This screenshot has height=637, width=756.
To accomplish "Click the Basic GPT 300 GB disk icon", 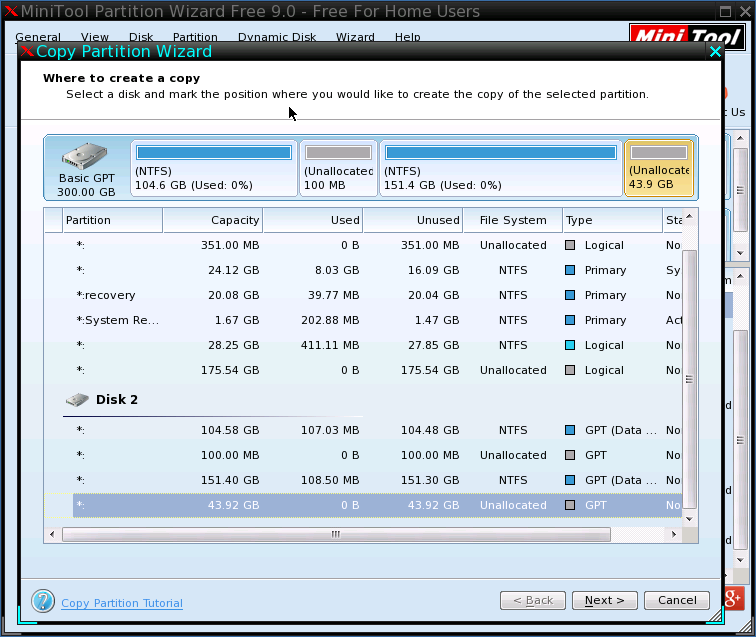I will [x=85, y=155].
